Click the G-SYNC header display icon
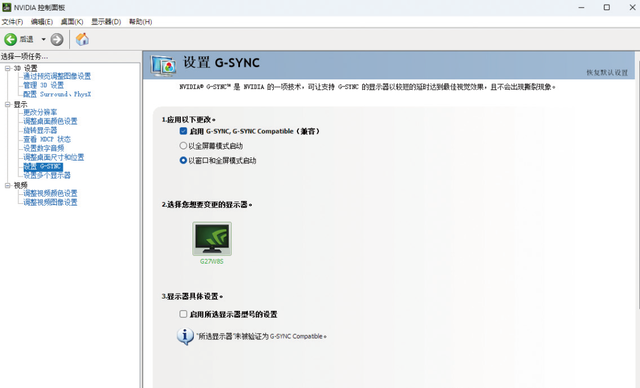The image size is (640, 388). [x=163, y=65]
